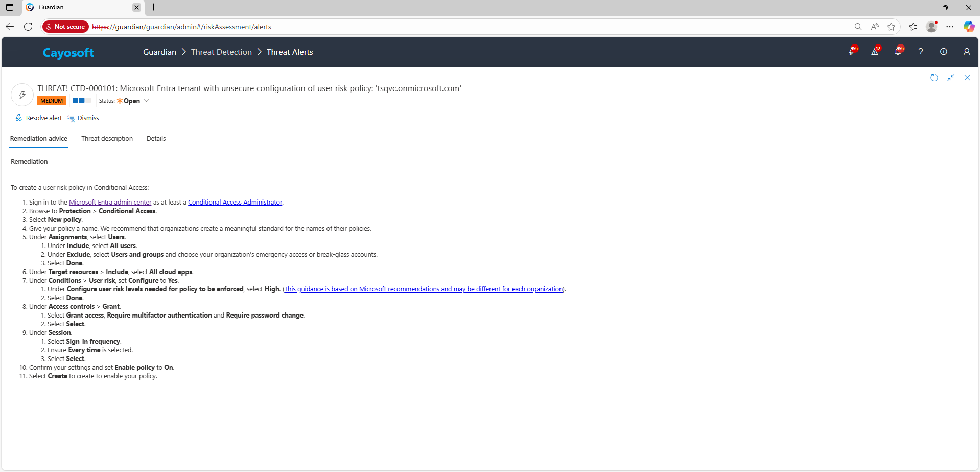Go to Threat Detection breadcrumb
980x472 pixels.
pos(221,52)
